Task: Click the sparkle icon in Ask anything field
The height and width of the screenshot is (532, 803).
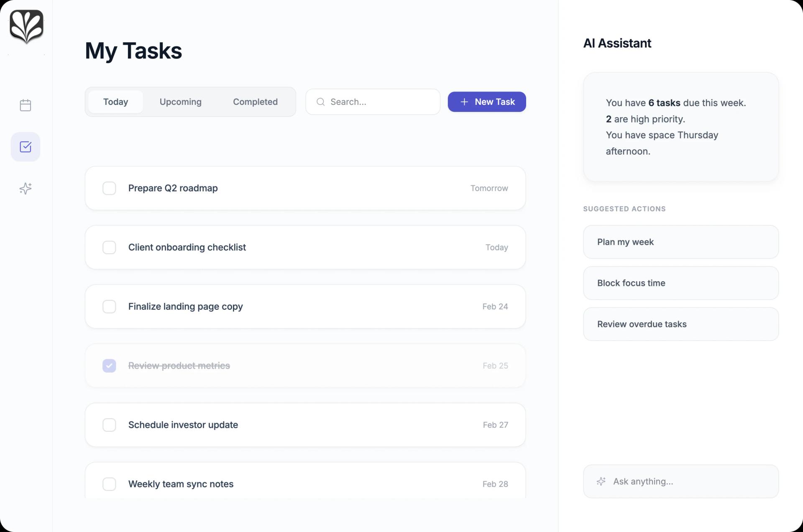Action: pyautogui.click(x=601, y=481)
